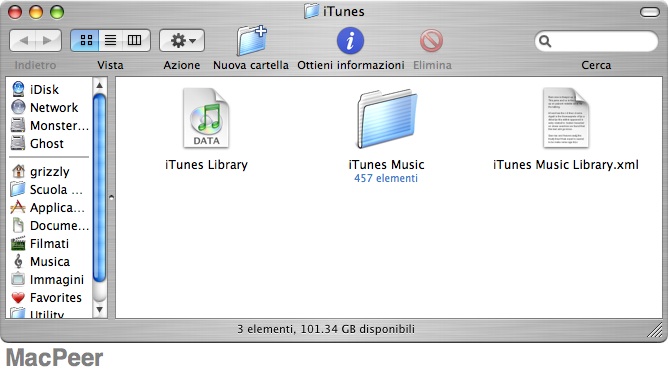This screenshot has width=668, height=372.
Task: Click the sidebar scrollbar up arrow
Action: pyautogui.click(x=99, y=85)
